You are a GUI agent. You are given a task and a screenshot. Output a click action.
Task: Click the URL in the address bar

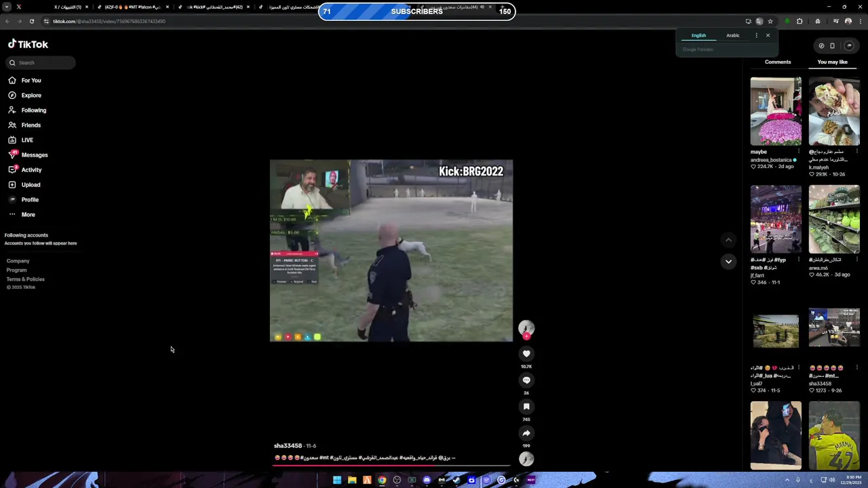pyautogui.click(x=109, y=21)
